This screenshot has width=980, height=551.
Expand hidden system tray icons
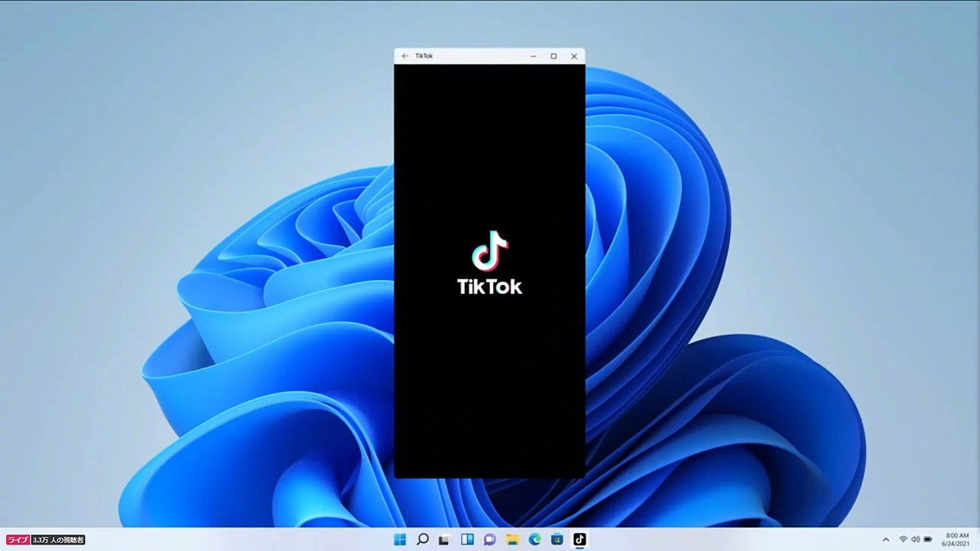point(887,540)
